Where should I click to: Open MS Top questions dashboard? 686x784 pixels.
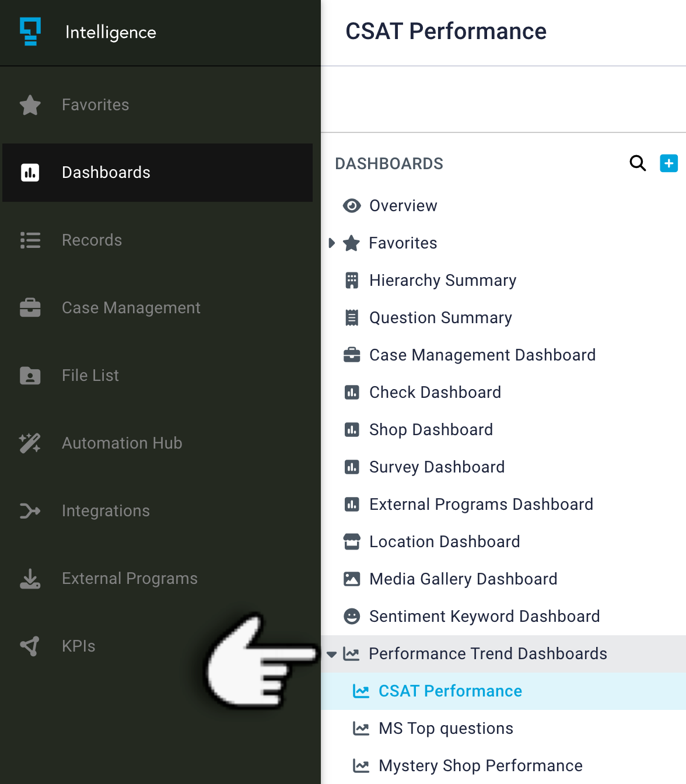click(446, 729)
